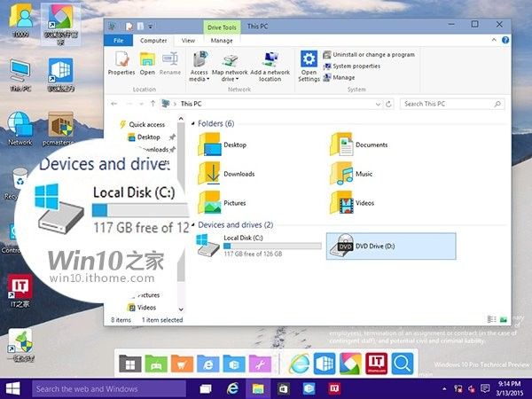Collapse the Devices and drives group
Screen dimensions: 532x399
(194, 225)
